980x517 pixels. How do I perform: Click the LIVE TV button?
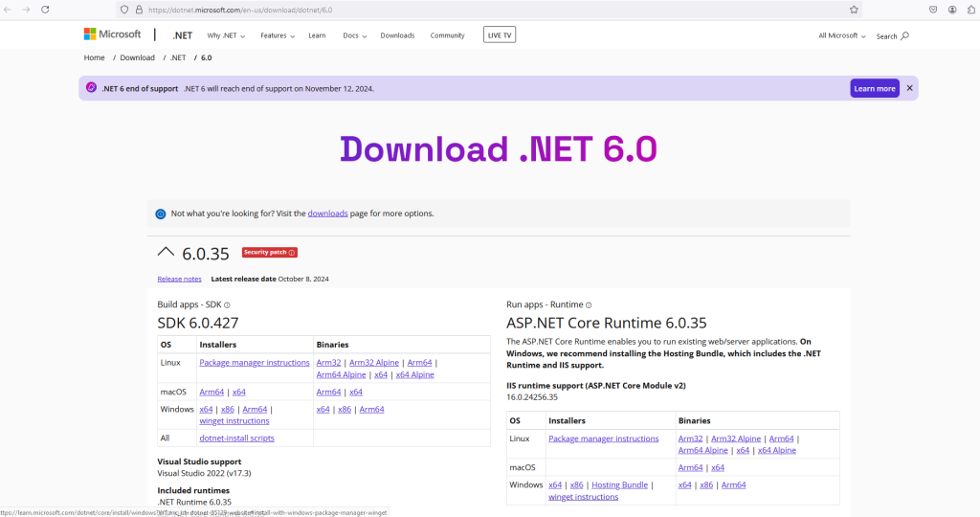(500, 35)
